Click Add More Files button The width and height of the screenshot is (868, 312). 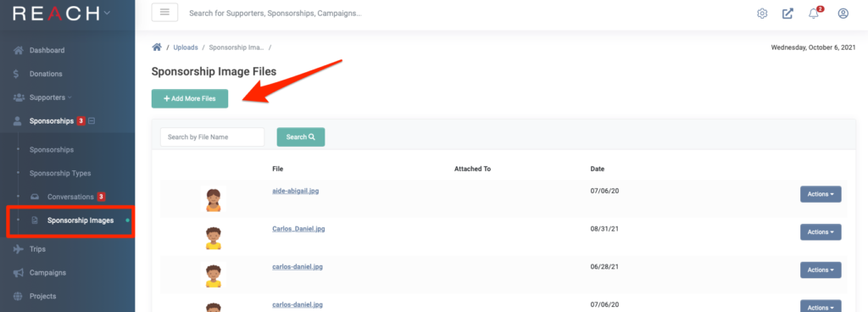tap(190, 98)
